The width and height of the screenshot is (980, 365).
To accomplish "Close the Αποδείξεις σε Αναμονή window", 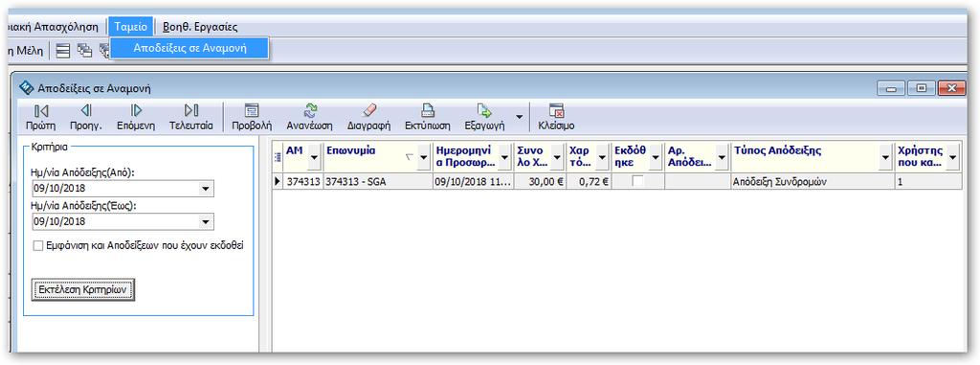I will coord(952,89).
